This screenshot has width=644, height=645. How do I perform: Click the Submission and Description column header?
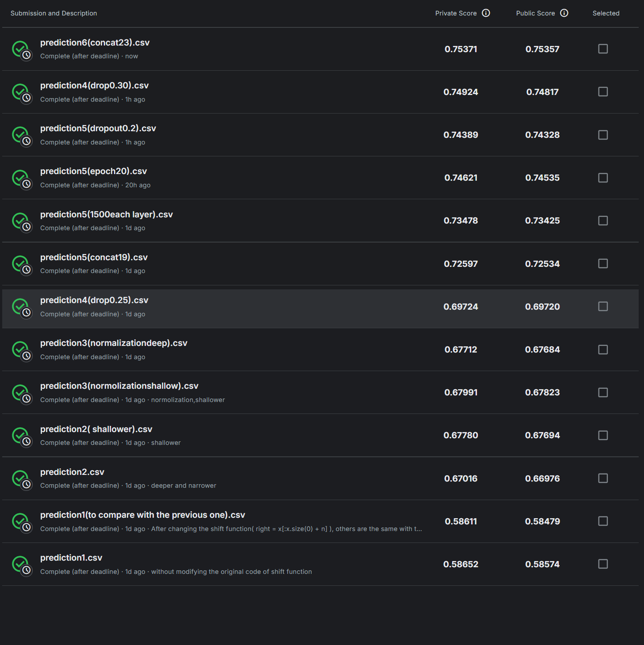[x=54, y=13]
